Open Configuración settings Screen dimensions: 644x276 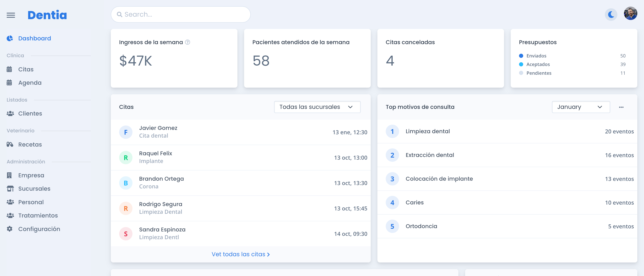click(39, 229)
